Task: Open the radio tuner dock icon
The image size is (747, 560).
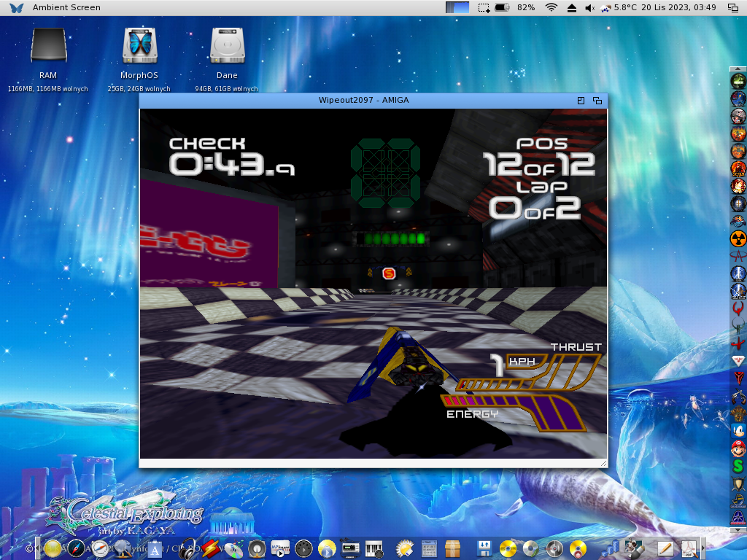Action: 350,549
